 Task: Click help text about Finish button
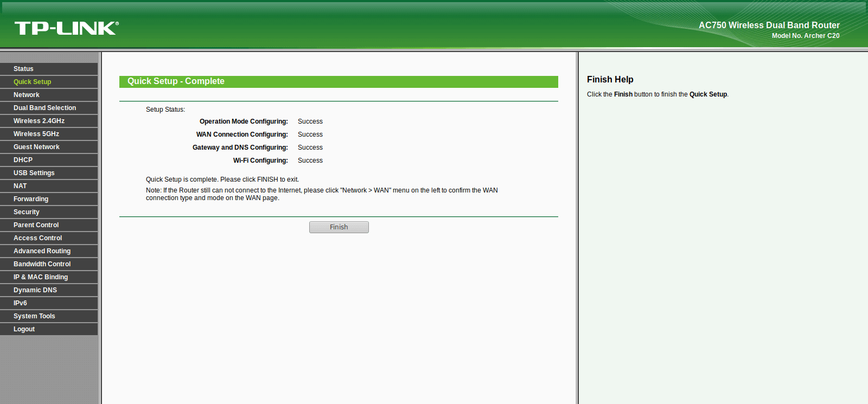tap(658, 94)
